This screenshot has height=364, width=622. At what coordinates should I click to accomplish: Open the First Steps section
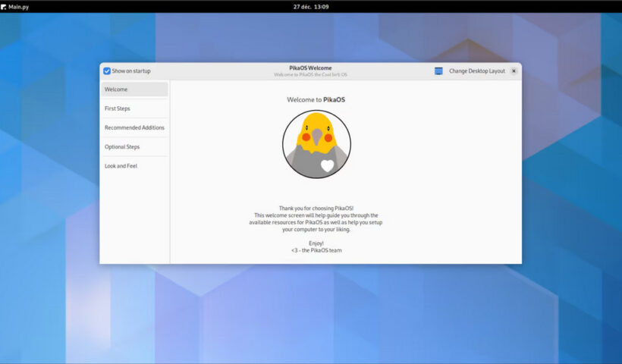coord(134,108)
